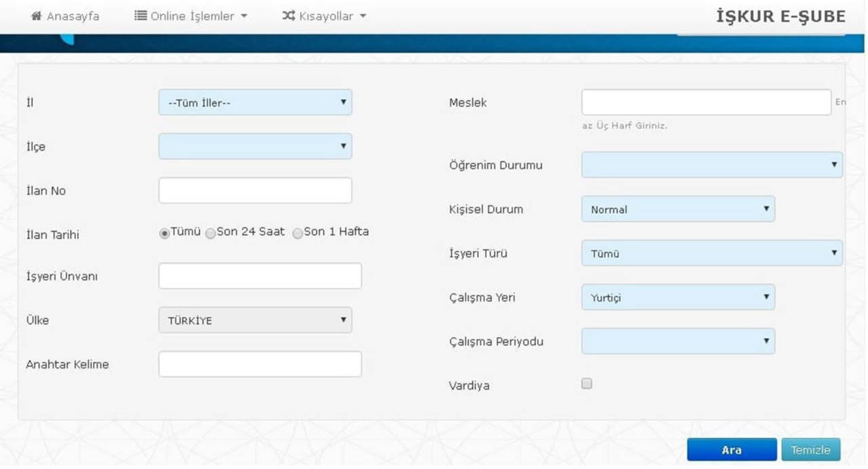
Task: Select the Son 1 Hafta option
Action: tap(298, 233)
